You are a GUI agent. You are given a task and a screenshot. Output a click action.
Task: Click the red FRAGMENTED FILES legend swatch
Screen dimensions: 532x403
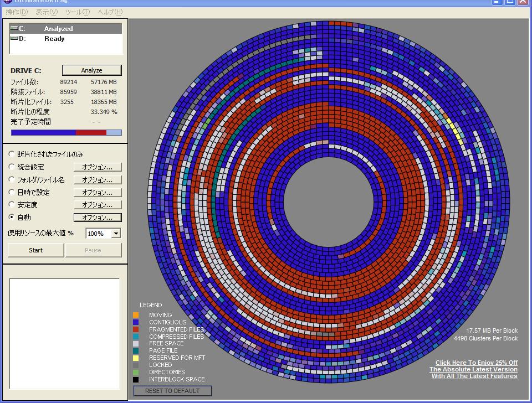(x=136, y=329)
